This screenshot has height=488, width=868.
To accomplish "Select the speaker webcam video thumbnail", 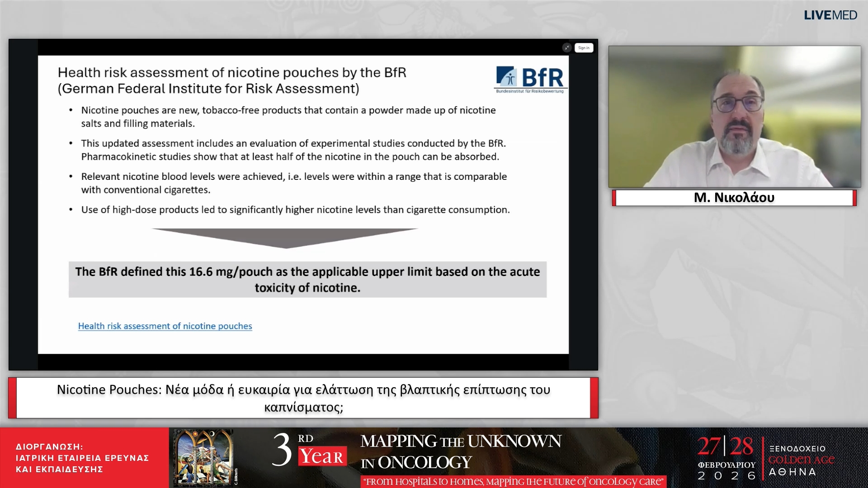I will pyautogui.click(x=734, y=116).
